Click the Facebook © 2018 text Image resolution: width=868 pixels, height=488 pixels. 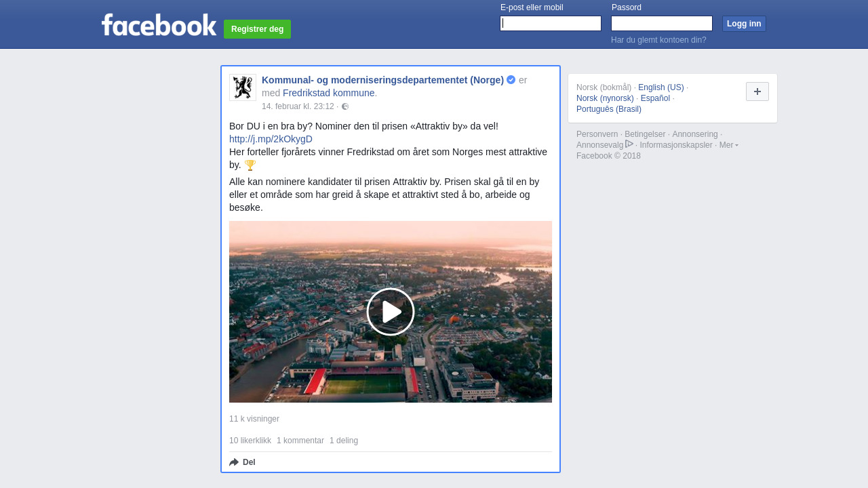click(x=608, y=156)
